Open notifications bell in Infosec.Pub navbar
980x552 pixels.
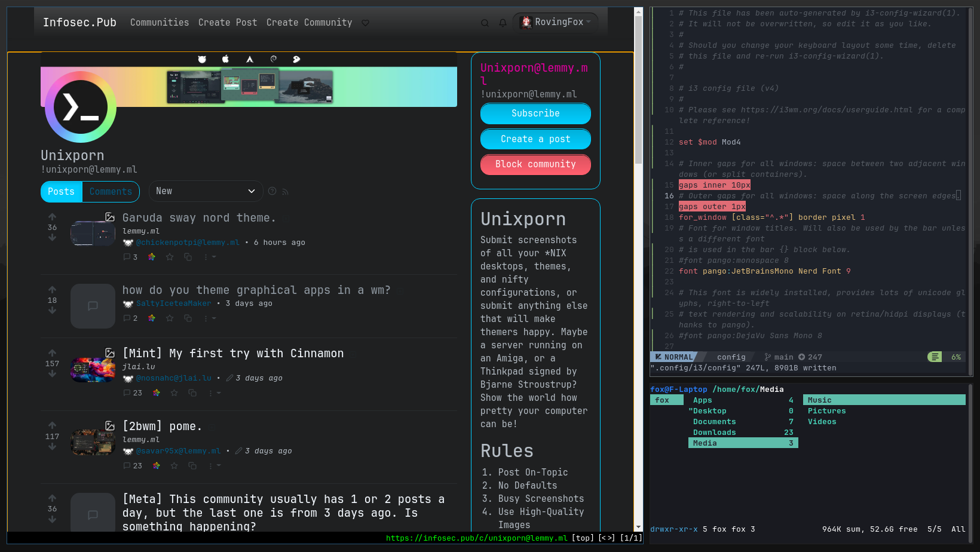(x=503, y=23)
